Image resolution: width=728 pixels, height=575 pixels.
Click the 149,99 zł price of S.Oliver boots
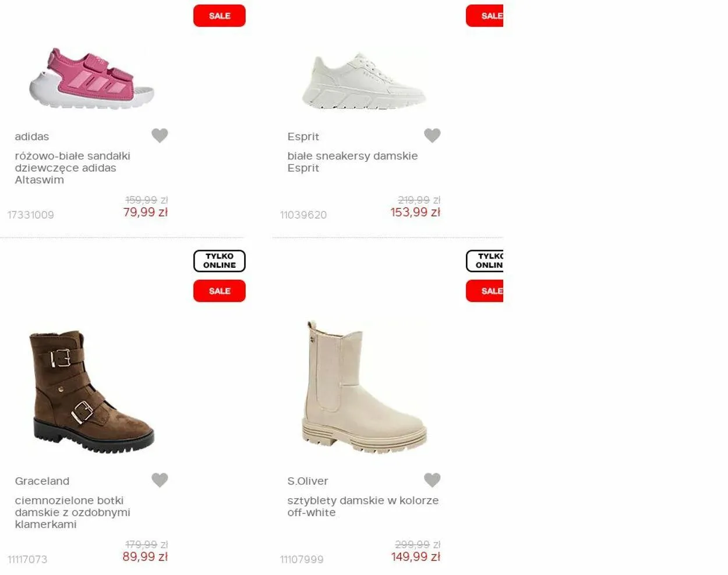[416, 557]
